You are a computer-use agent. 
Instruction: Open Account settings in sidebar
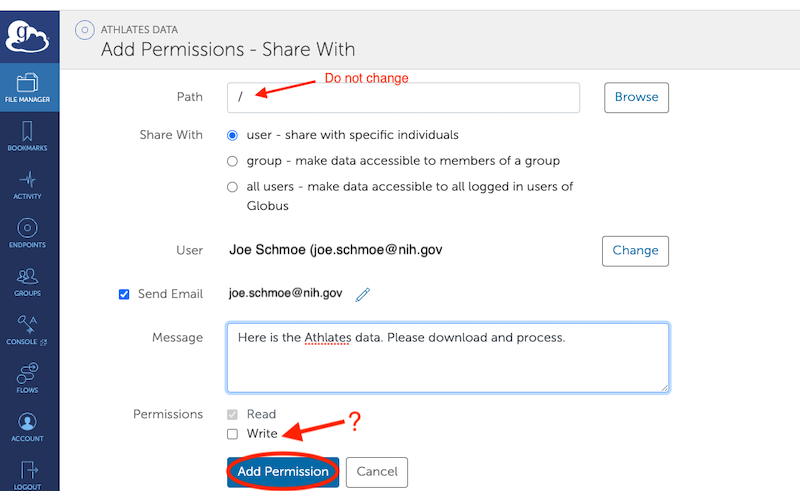tap(28, 426)
